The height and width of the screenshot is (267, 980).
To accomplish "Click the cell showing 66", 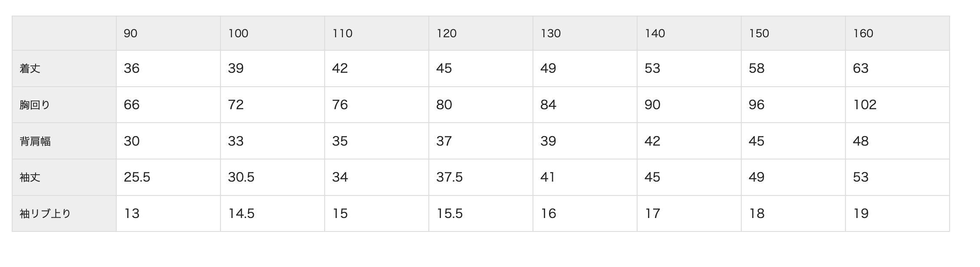I will coord(168,105).
